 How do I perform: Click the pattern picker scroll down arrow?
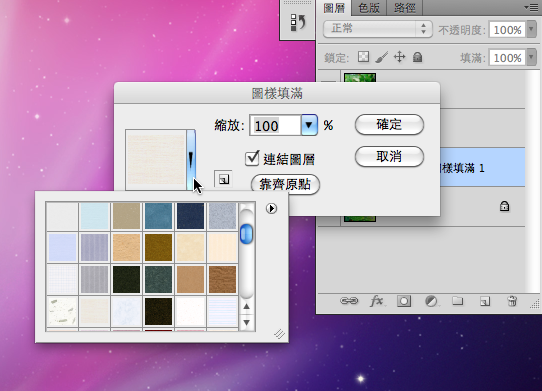pyautogui.click(x=246, y=323)
